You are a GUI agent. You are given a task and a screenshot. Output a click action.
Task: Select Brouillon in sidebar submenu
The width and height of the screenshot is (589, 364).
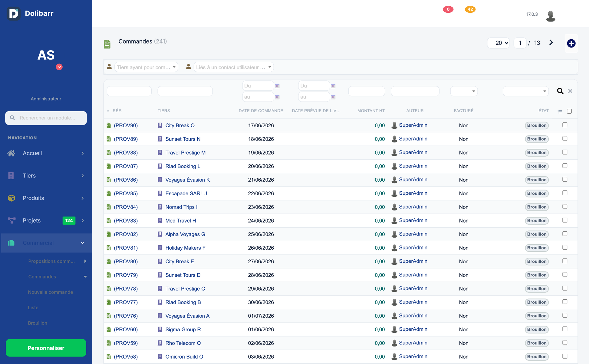pos(38,323)
